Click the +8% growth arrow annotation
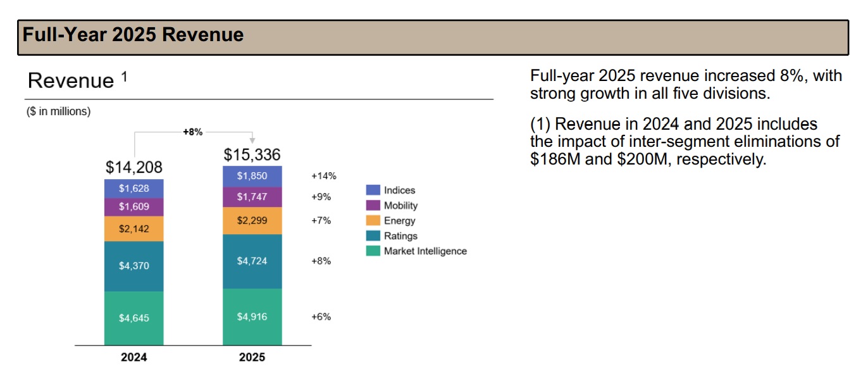The height and width of the screenshot is (381, 868). coord(194,131)
